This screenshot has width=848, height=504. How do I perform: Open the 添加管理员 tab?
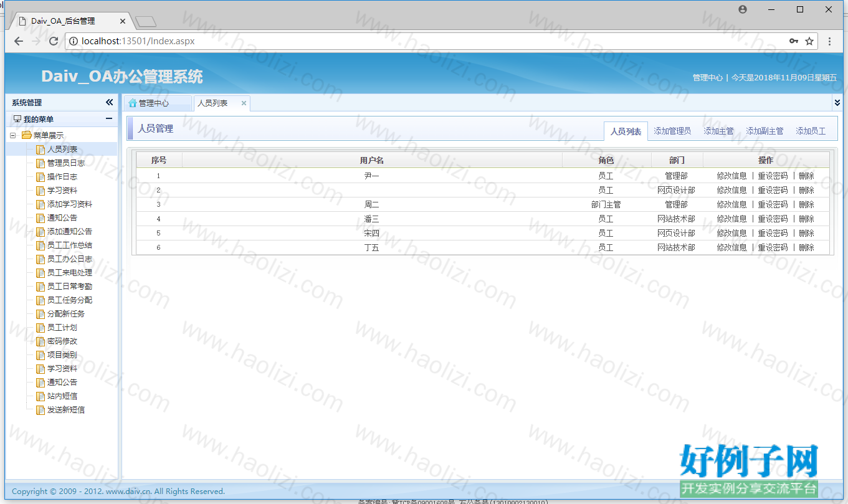click(x=672, y=131)
